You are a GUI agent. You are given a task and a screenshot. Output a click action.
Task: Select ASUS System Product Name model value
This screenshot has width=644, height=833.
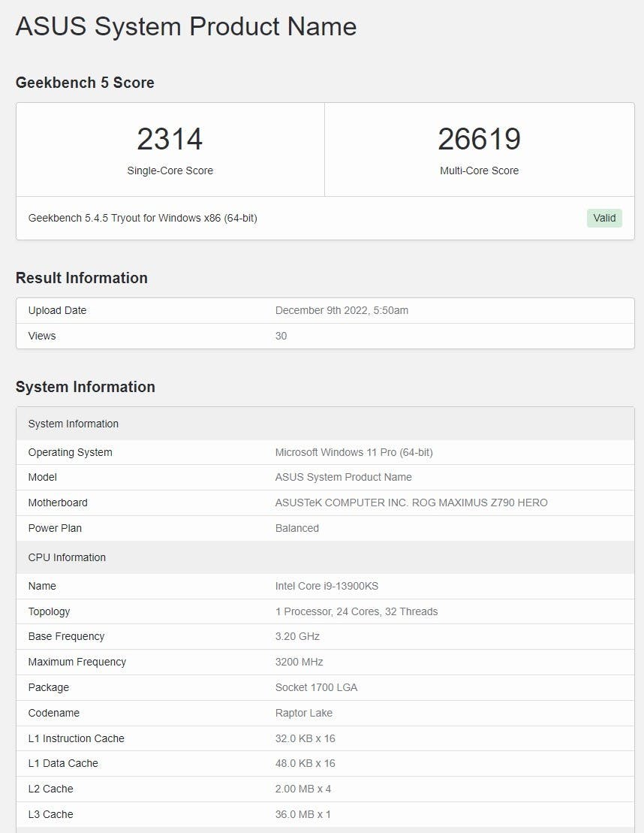[x=343, y=477]
